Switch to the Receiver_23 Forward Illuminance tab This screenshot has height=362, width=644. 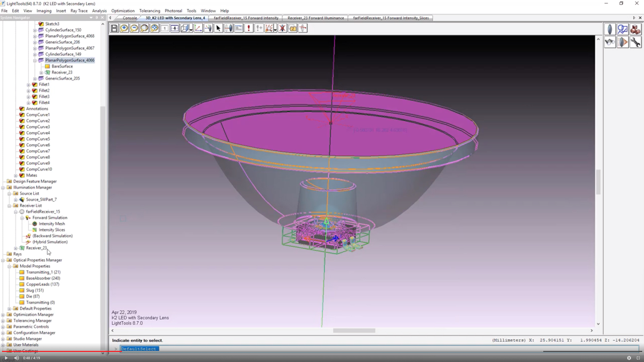pyautogui.click(x=315, y=18)
